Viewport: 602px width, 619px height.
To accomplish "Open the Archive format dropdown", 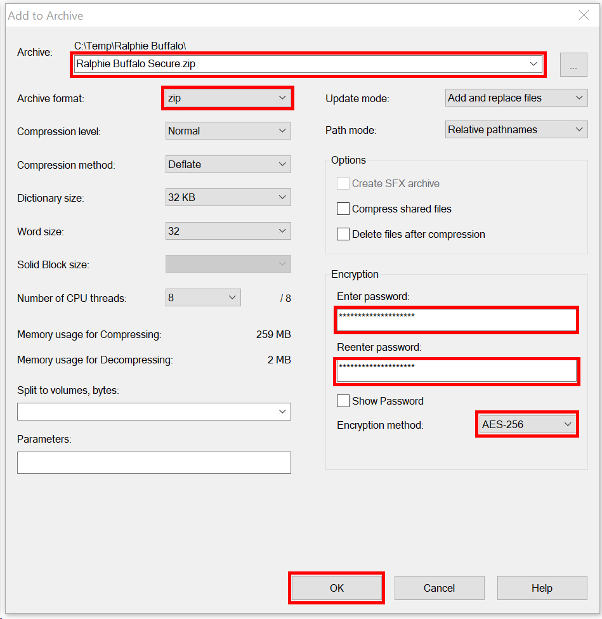I will (228, 98).
